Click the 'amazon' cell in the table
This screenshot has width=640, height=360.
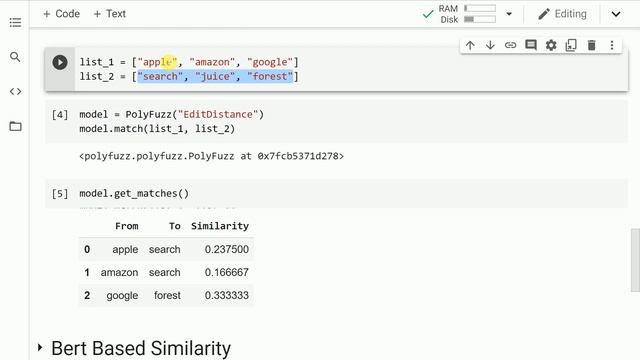coord(119,272)
